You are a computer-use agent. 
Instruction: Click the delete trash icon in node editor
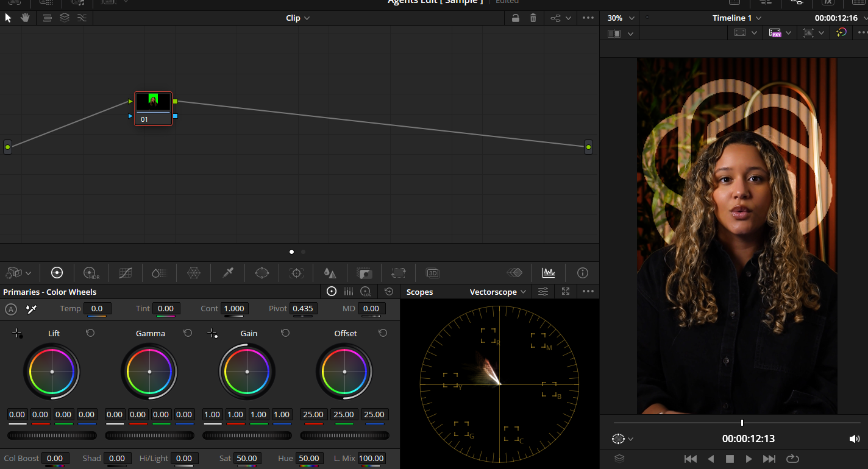[x=533, y=18]
